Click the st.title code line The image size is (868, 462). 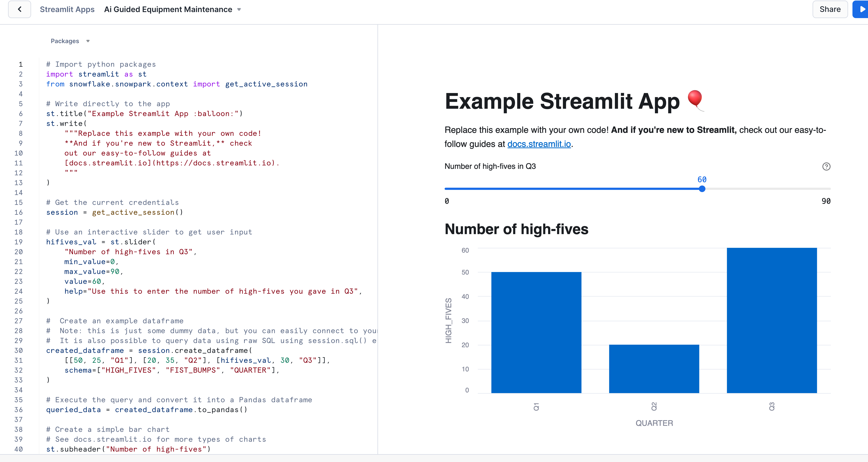pos(144,114)
